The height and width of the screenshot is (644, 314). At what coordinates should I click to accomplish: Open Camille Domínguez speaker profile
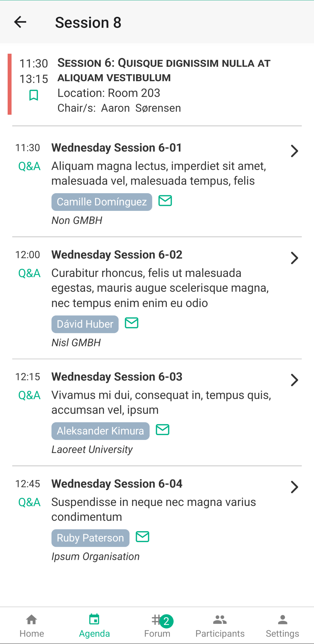(x=102, y=202)
